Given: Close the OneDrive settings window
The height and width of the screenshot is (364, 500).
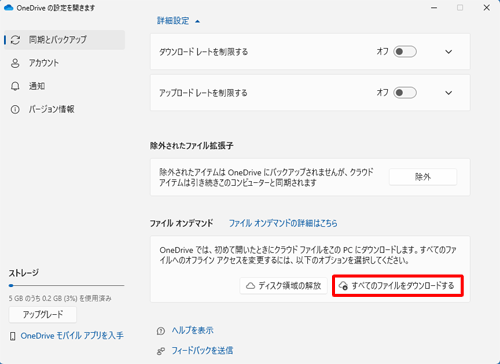Looking at the screenshot, I should click(487, 8).
